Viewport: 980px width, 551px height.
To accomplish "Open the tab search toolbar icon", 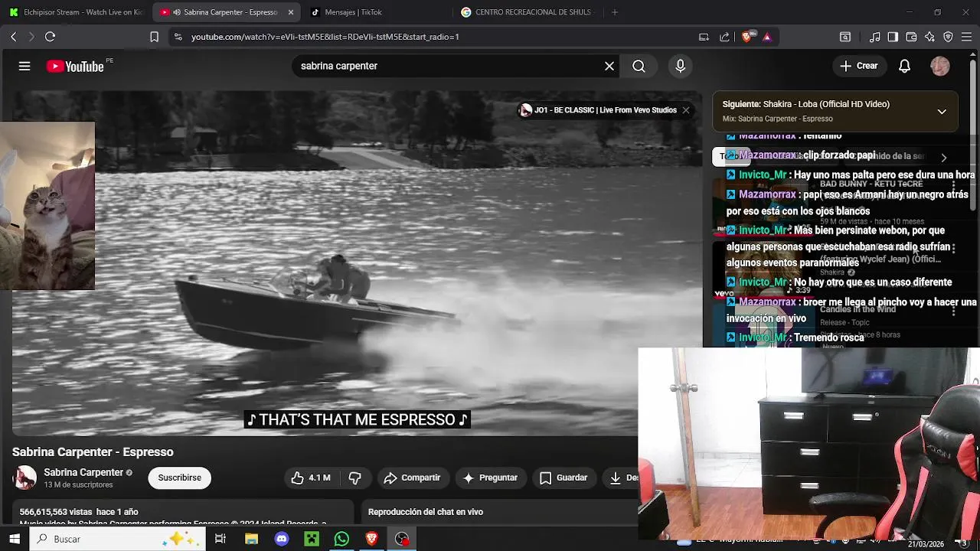I will pyautogui.click(x=845, y=37).
